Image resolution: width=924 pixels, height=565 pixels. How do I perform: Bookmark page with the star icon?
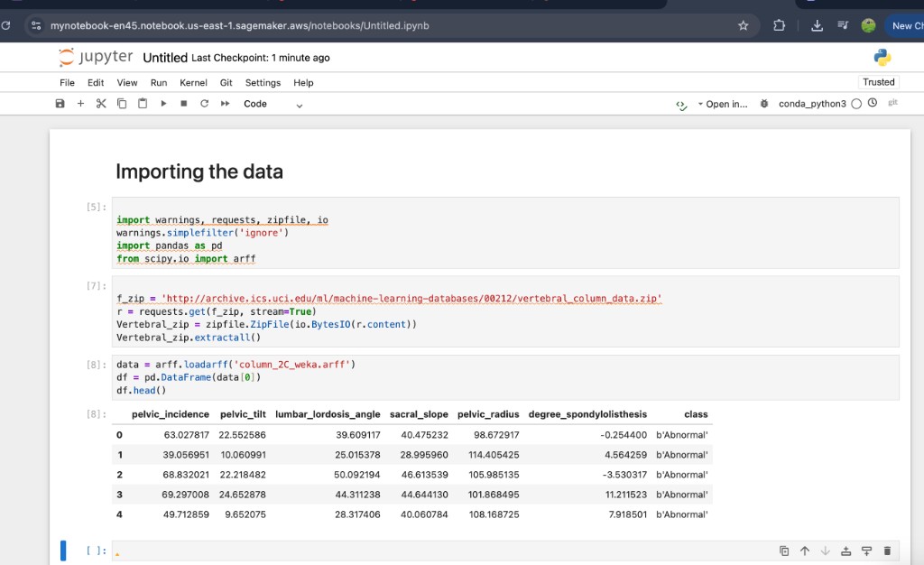pos(744,25)
